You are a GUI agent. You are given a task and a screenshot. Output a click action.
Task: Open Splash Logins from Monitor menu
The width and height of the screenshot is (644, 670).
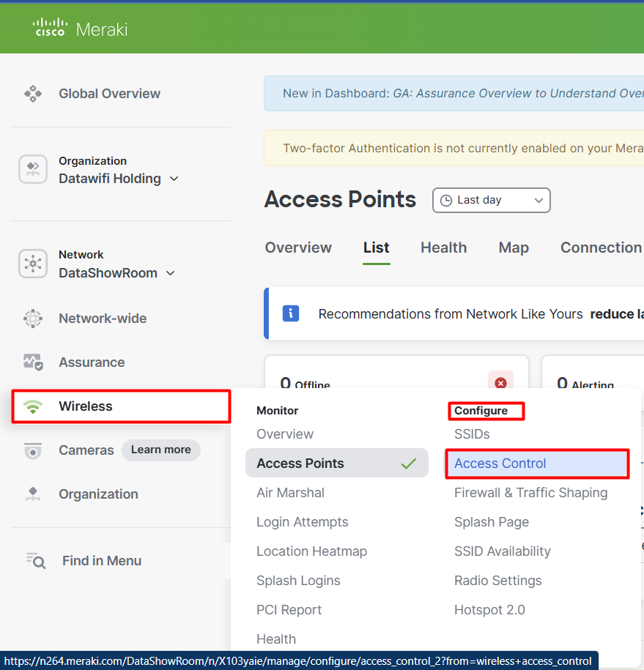[298, 581]
